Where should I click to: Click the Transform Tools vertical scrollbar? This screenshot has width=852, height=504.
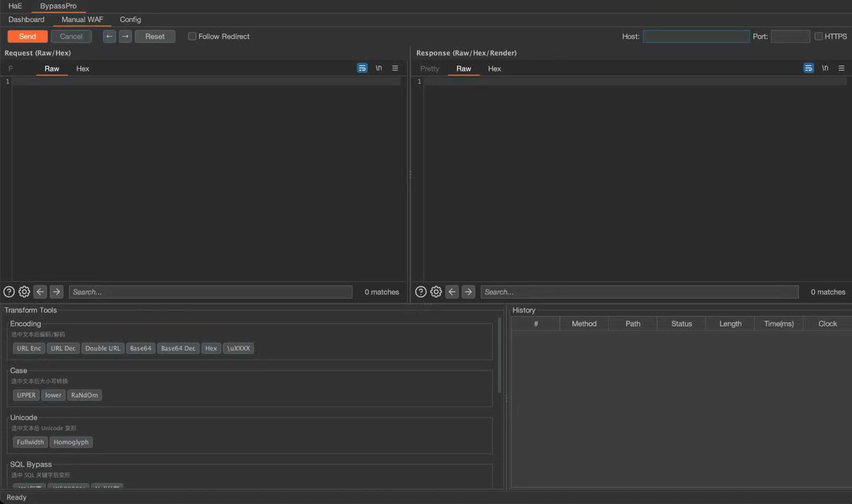[500, 355]
